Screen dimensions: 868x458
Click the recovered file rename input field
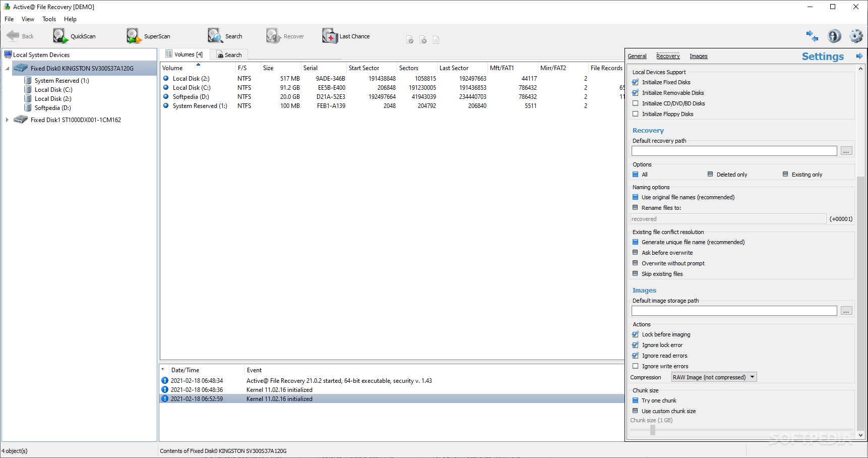tap(728, 218)
